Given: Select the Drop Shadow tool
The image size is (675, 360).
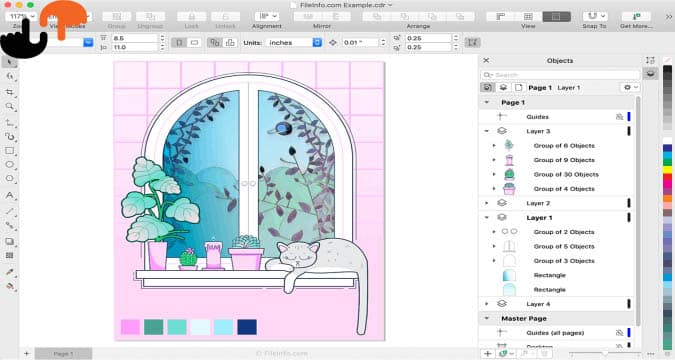Looking at the screenshot, I should click(x=9, y=242).
